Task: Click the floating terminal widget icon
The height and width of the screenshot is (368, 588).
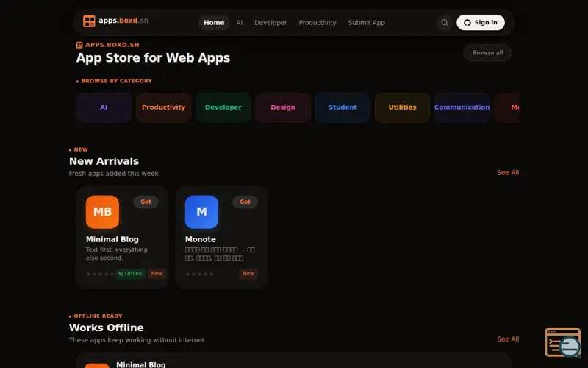Action: [x=563, y=342]
